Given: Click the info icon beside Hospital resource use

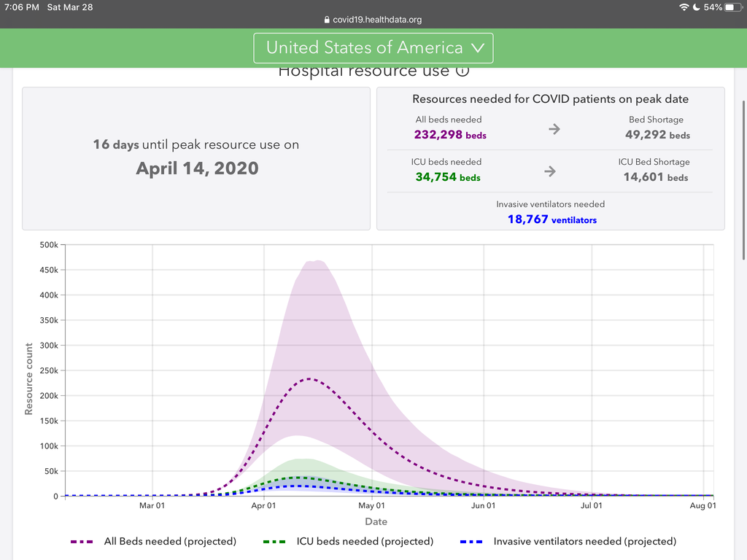Looking at the screenshot, I should (462, 71).
